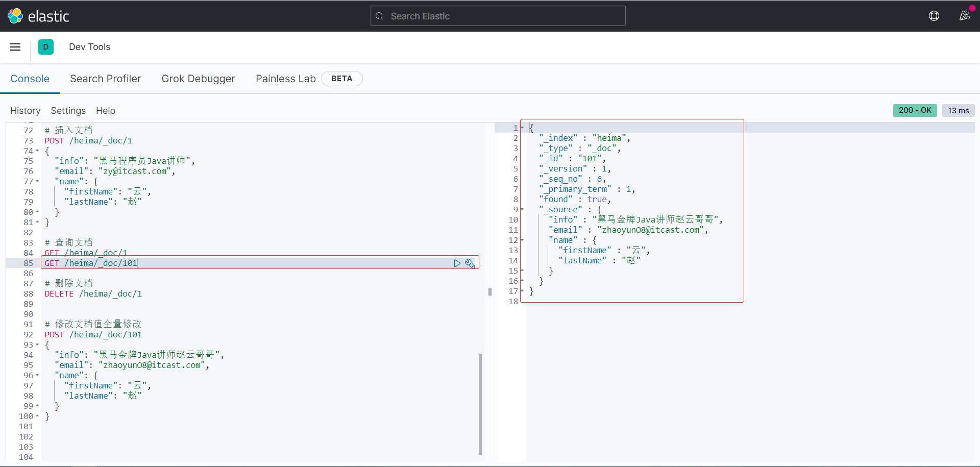
Task: Click the "found" : true response line
Action: pos(575,200)
